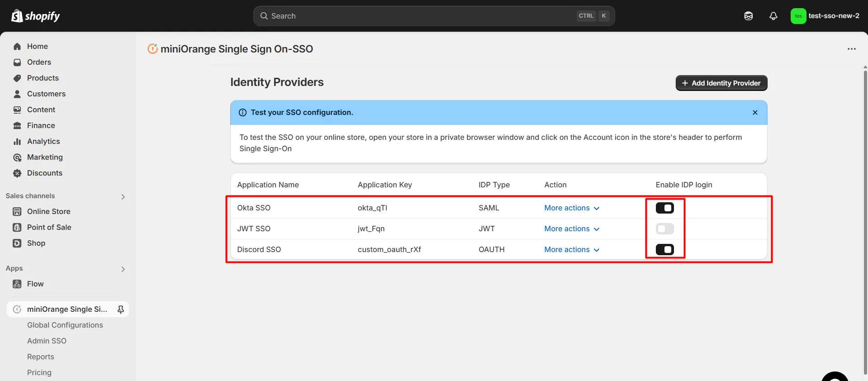
Task: Click the jwt_Fqn application key
Action: [x=371, y=229]
